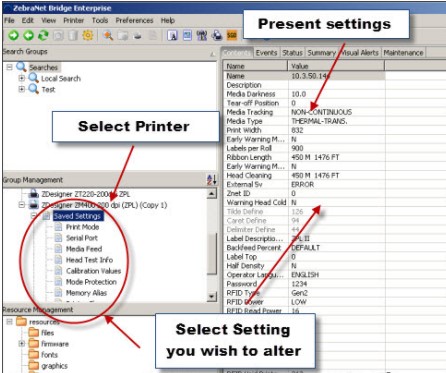Expand the Test search node
This screenshot has height=373, width=446.
[x=22, y=89]
